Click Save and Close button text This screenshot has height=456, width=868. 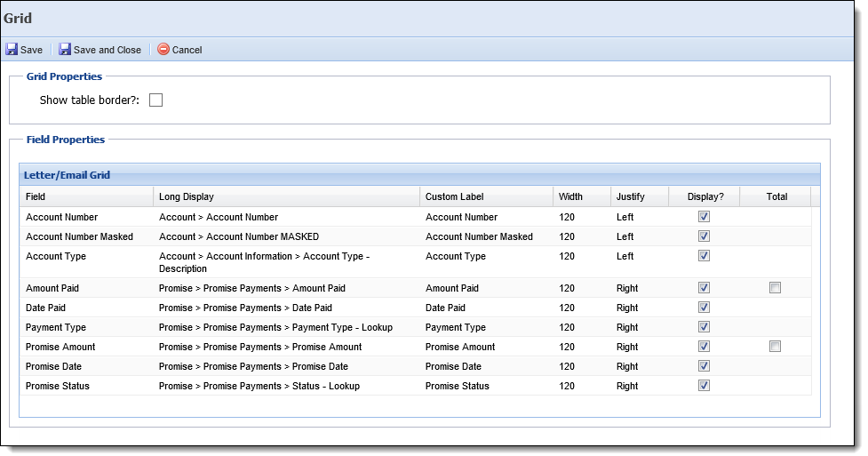108,50
